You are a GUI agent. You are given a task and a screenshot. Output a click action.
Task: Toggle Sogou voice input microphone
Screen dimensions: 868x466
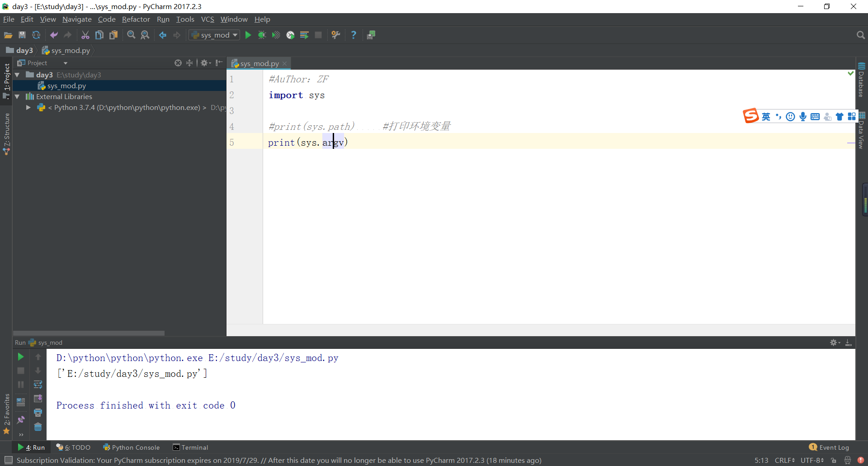pos(802,116)
